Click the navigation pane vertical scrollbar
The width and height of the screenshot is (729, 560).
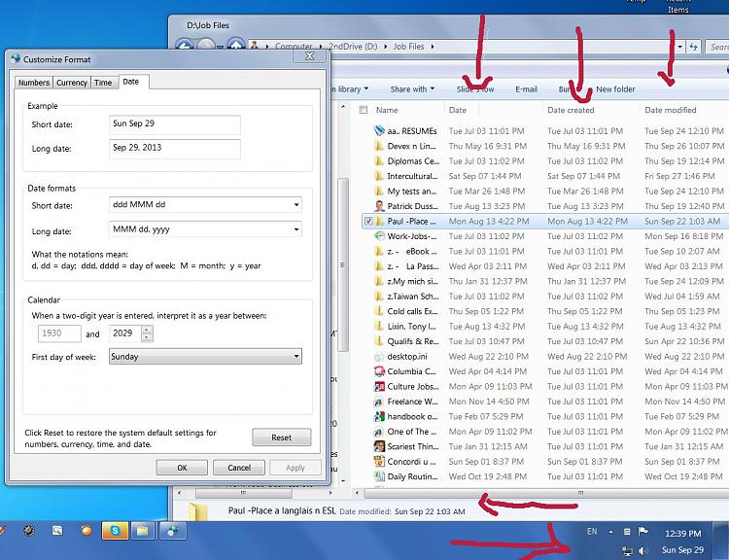(x=343, y=264)
